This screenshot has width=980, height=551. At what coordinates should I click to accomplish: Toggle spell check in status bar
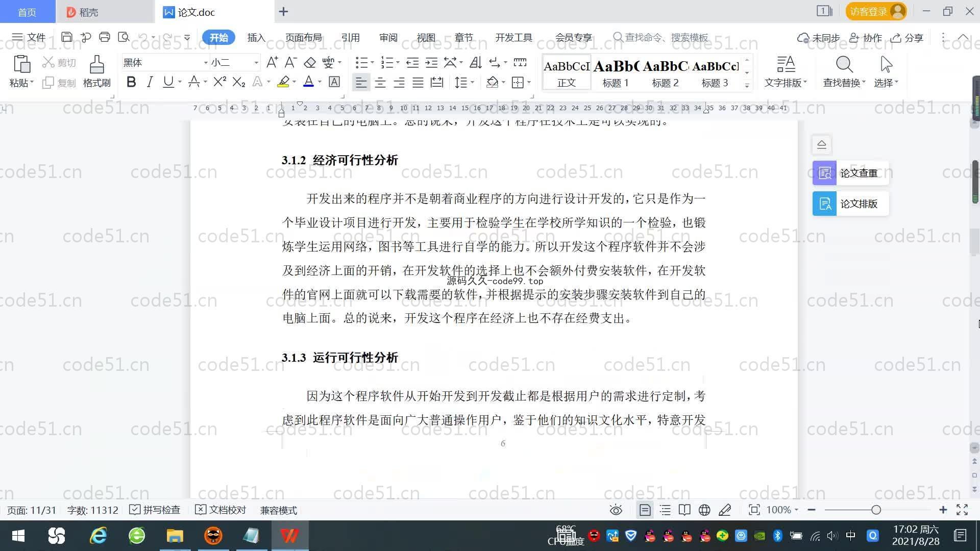(155, 510)
